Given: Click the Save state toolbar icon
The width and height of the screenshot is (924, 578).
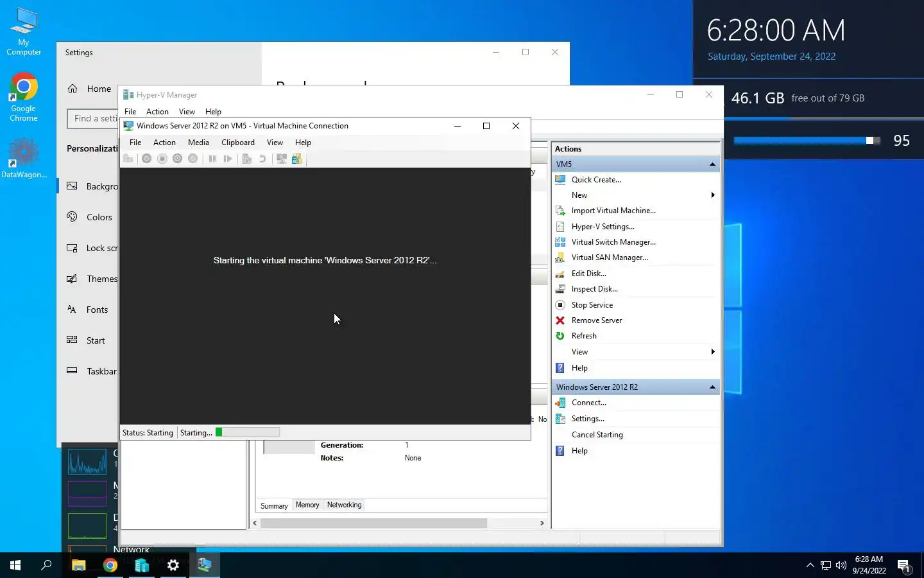Looking at the screenshot, I should (x=193, y=159).
